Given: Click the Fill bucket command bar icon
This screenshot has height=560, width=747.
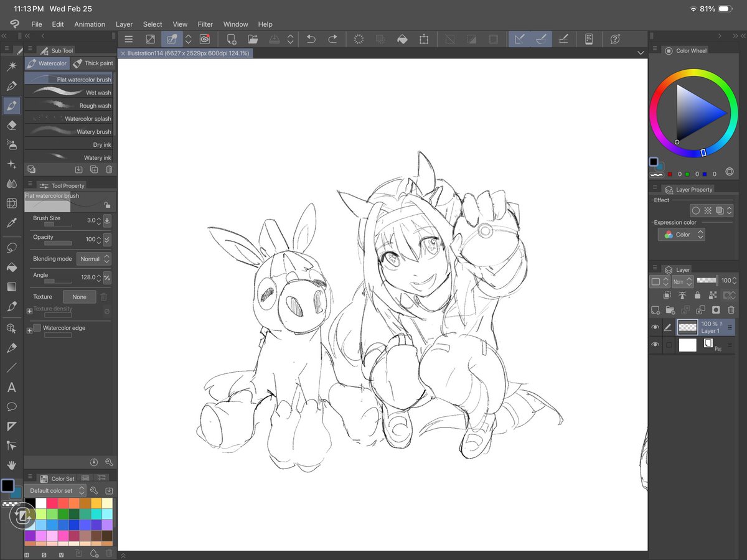Looking at the screenshot, I should click(402, 39).
